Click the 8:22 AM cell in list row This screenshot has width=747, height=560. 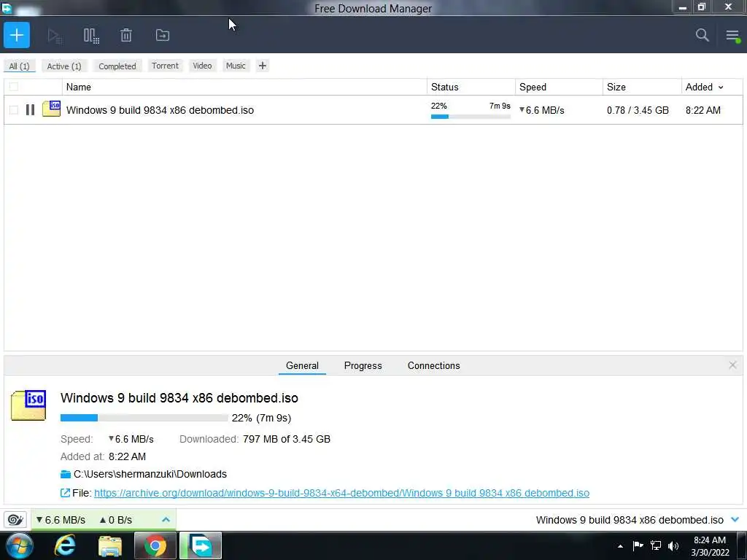point(703,111)
